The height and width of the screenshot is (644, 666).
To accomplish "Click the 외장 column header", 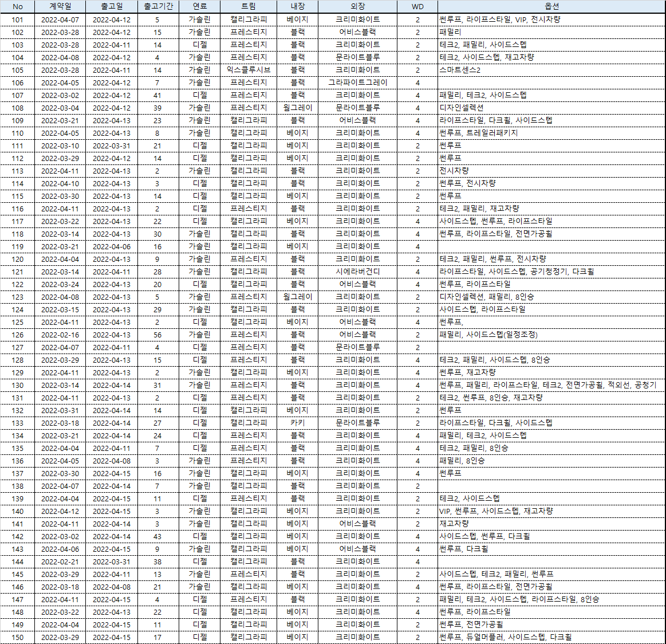I will (x=358, y=6).
